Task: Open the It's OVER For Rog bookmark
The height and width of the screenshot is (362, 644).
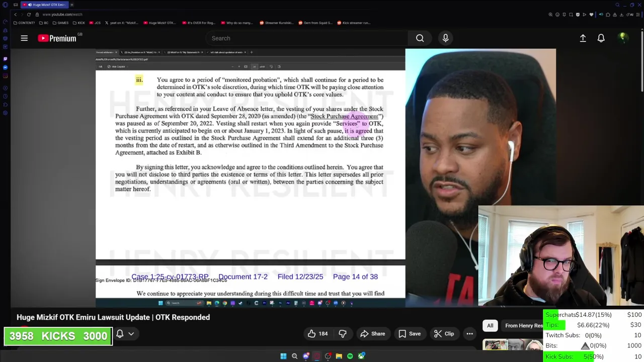Action: tap(199, 23)
